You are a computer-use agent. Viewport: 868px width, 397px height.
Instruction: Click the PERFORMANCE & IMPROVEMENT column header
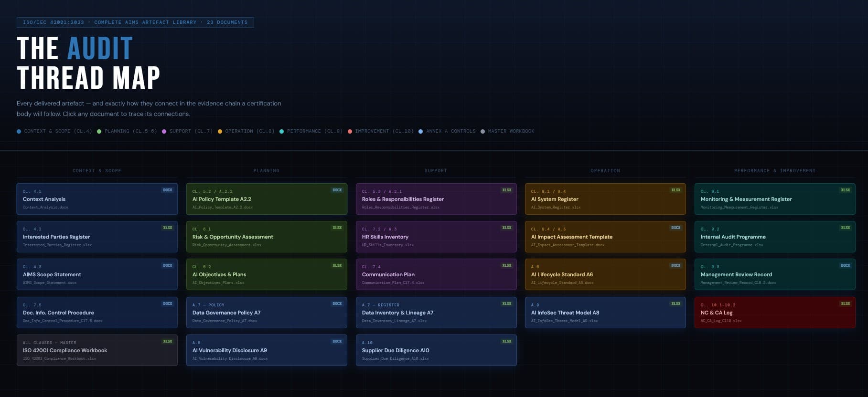click(x=775, y=171)
